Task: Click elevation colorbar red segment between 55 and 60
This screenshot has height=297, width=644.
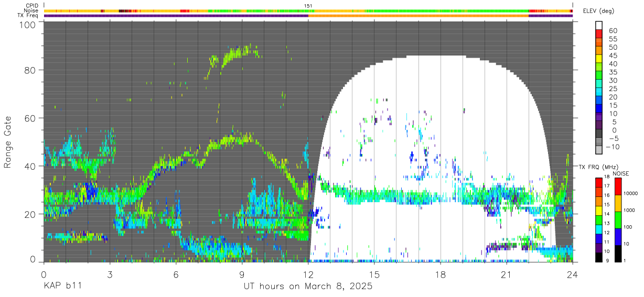Action: coord(599,35)
